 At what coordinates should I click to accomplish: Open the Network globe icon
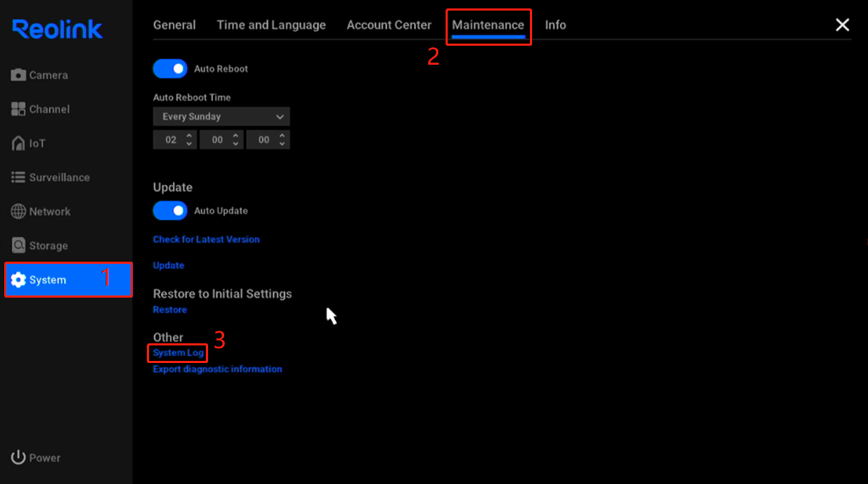point(18,212)
